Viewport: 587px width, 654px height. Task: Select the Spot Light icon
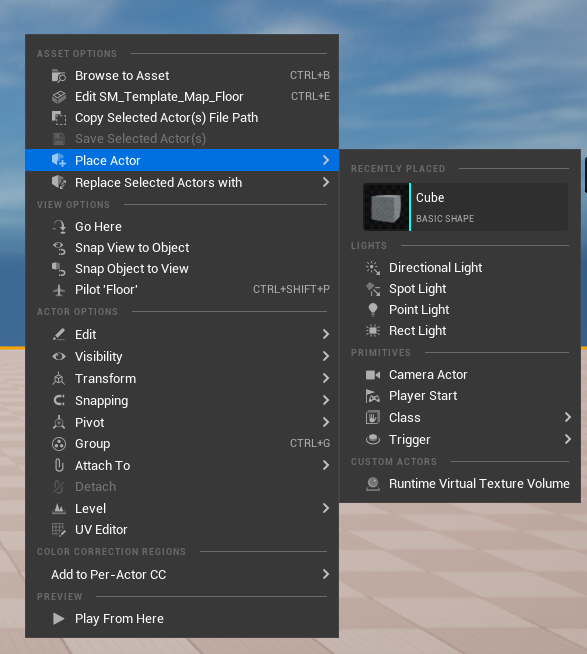[373, 289]
